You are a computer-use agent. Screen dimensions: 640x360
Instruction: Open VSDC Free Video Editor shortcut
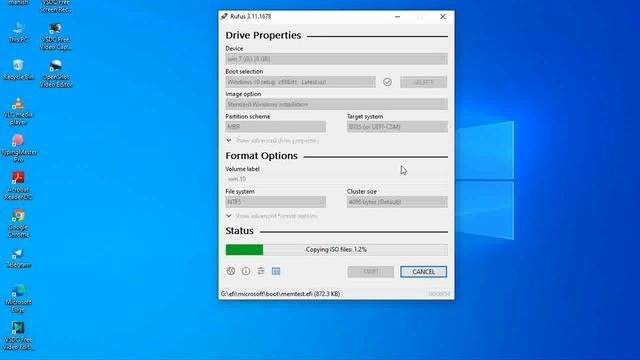tap(18, 336)
